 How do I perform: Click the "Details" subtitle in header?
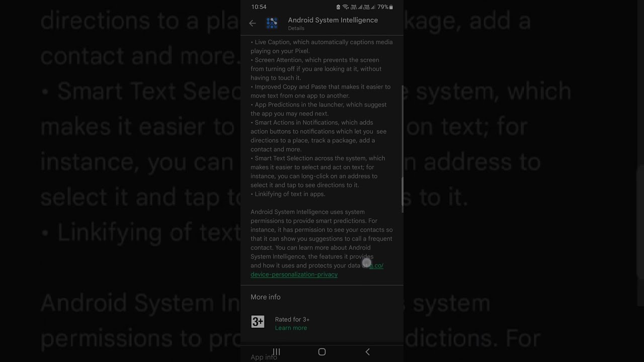[296, 28]
